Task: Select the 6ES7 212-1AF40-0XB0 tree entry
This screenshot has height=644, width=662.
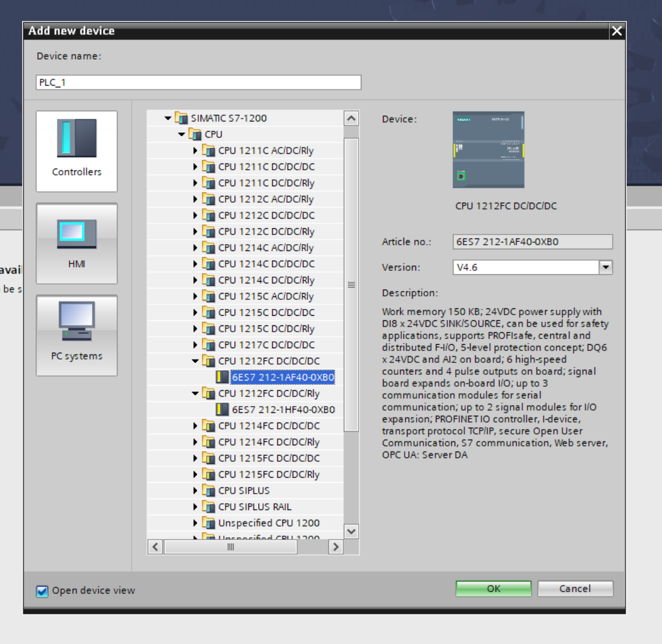Action: coord(283,377)
